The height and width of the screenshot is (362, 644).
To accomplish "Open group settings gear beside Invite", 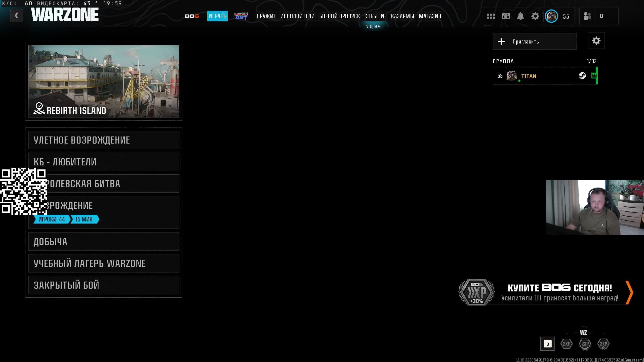I will coord(596,41).
